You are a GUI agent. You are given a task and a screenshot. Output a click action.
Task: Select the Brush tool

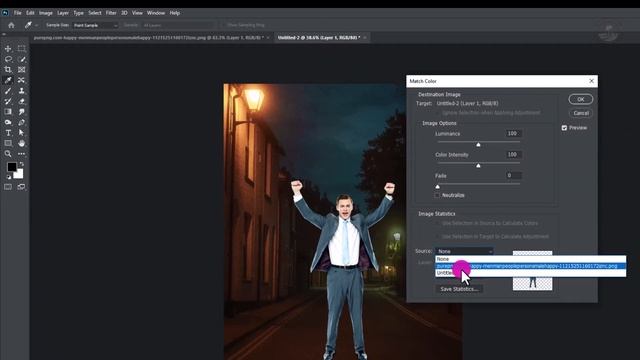[x=8, y=91]
